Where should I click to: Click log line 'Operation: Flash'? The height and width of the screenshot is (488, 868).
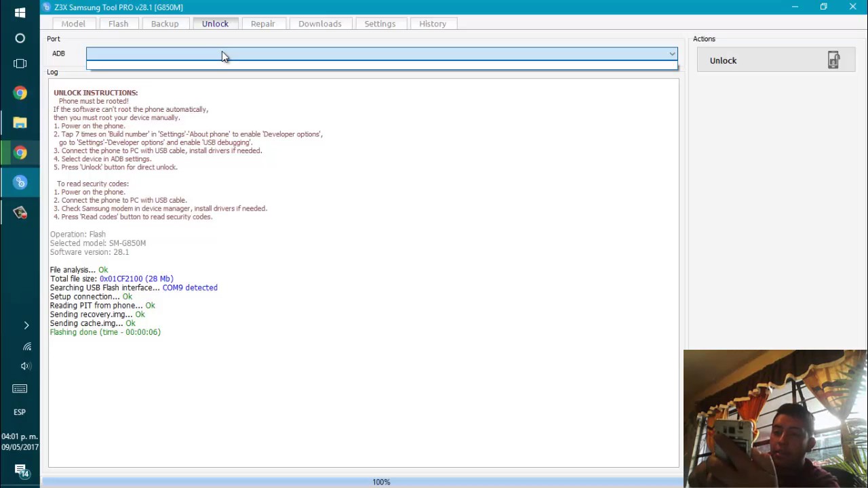click(77, 235)
